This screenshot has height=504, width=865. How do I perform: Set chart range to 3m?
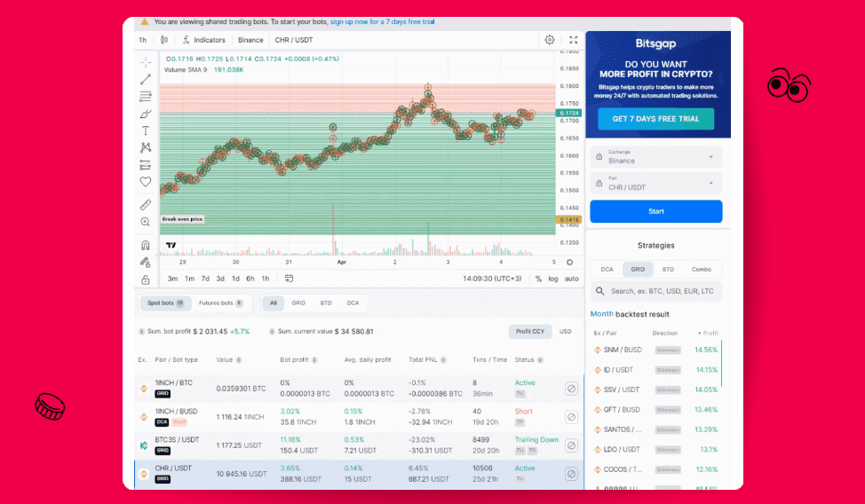[172, 279]
